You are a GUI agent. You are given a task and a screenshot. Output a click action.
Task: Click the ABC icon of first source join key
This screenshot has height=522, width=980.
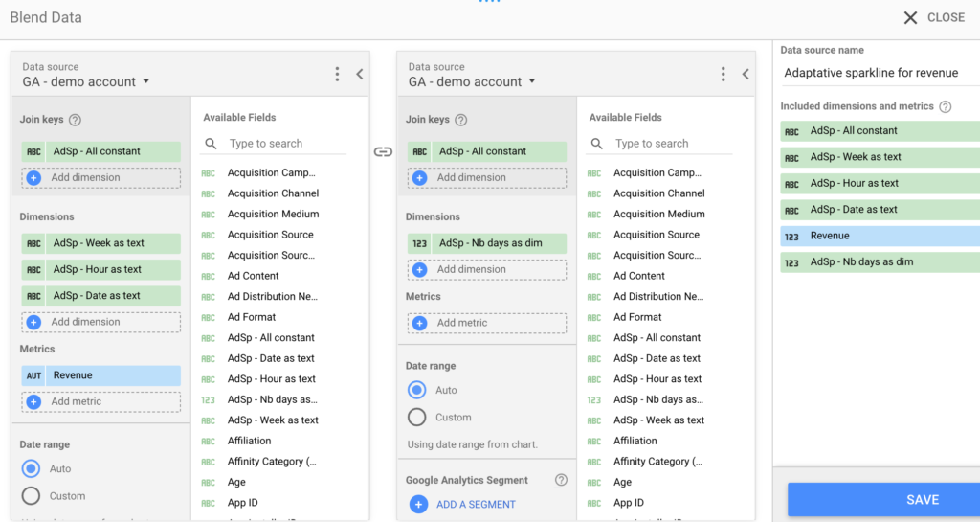33,152
